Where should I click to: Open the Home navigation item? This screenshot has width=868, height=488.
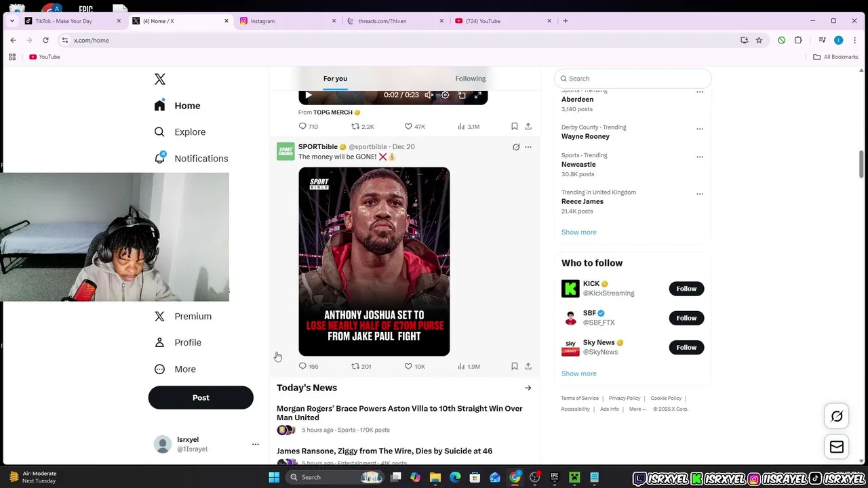177,106
